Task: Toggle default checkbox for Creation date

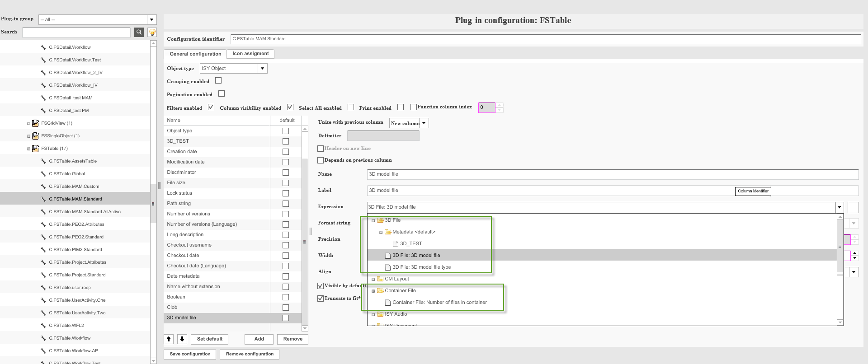Action: click(285, 152)
